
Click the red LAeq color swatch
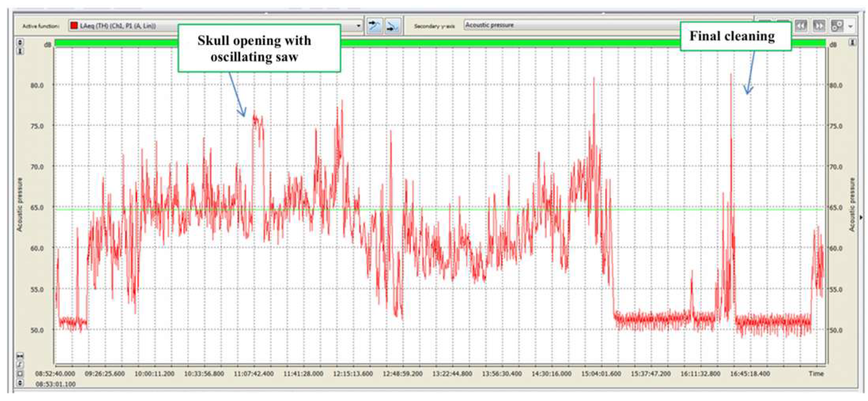coord(74,26)
